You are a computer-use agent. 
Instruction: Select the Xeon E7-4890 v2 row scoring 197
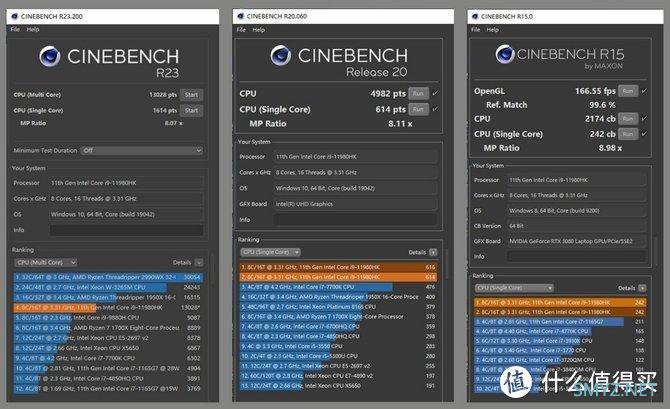pos(338,376)
